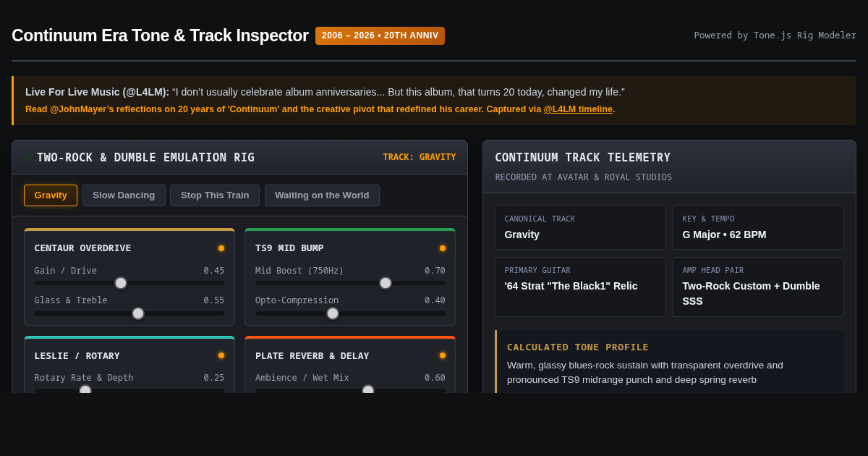The height and width of the screenshot is (456, 868).
Task: Adjust the Mid Boost (750Hz) slider handle
Action: (386, 283)
